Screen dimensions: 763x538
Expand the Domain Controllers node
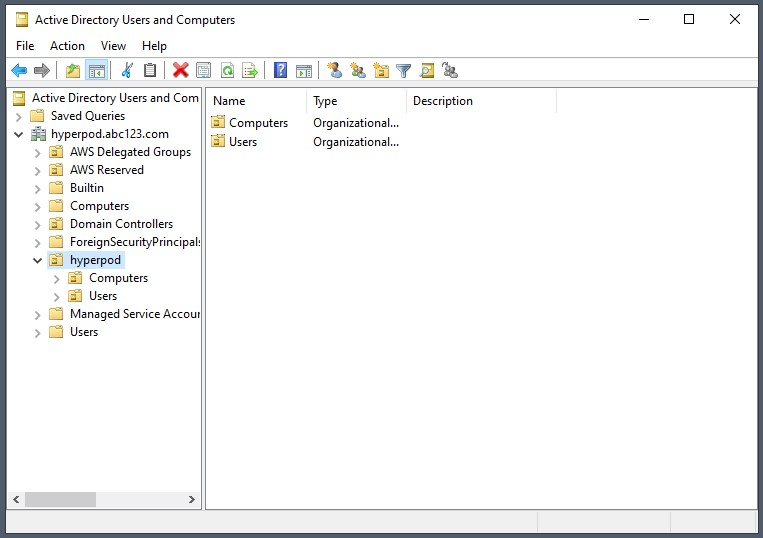coord(37,225)
